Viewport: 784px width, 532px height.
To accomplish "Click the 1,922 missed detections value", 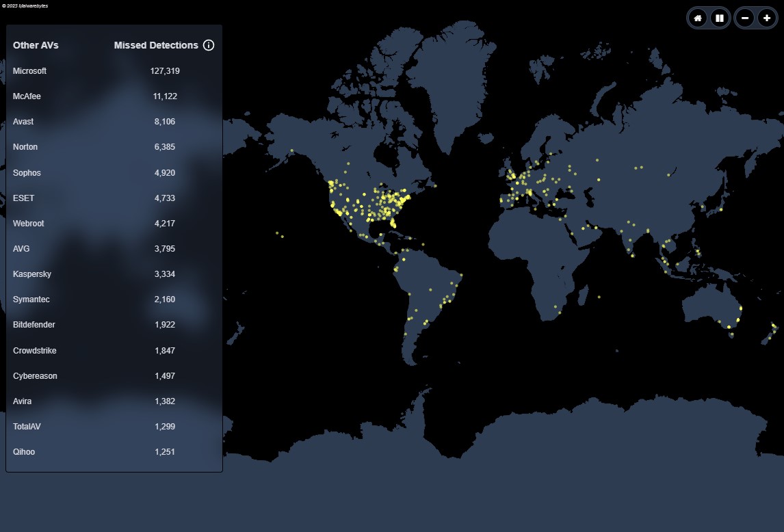I will [x=165, y=325].
